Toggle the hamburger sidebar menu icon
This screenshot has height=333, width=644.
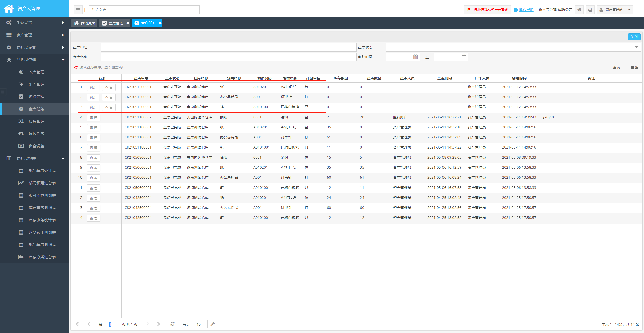78,10
